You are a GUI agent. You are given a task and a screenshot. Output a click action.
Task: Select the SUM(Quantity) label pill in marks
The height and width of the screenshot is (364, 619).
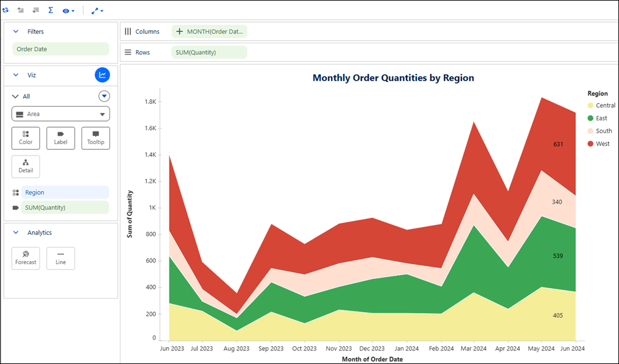[x=65, y=207]
